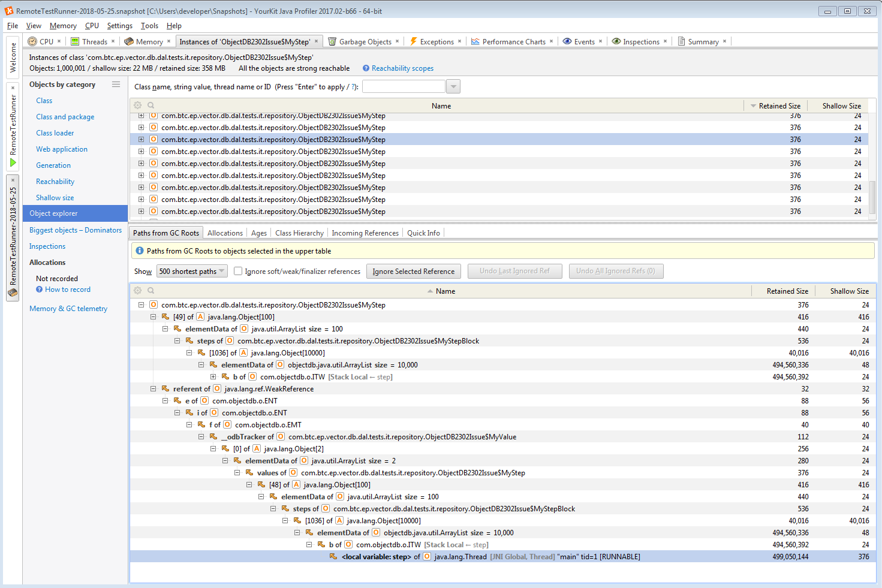Click the YourKit application icon in the title bar
Screen dimensions: 882x588
pos(9,11)
